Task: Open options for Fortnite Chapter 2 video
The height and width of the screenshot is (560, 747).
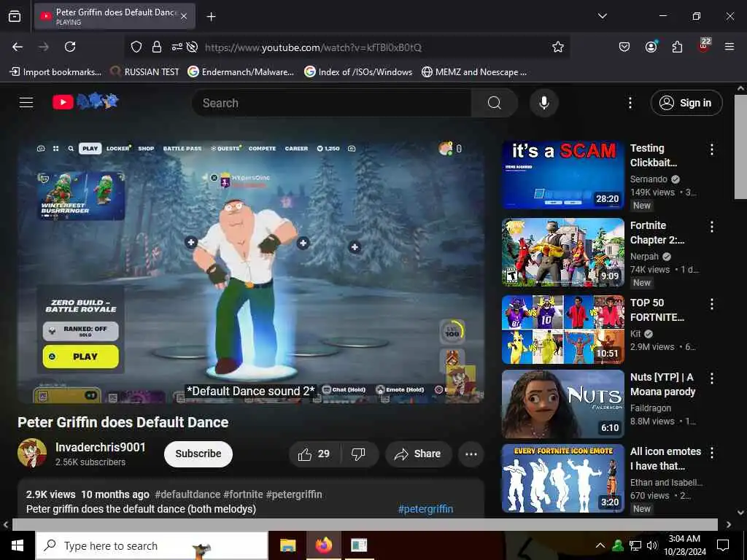Action: (x=712, y=227)
